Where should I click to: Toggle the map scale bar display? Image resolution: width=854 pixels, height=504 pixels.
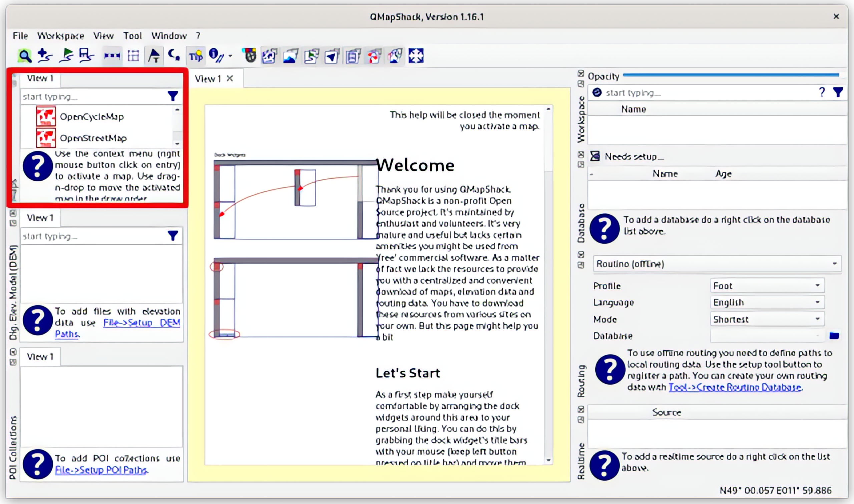(x=112, y=56)
